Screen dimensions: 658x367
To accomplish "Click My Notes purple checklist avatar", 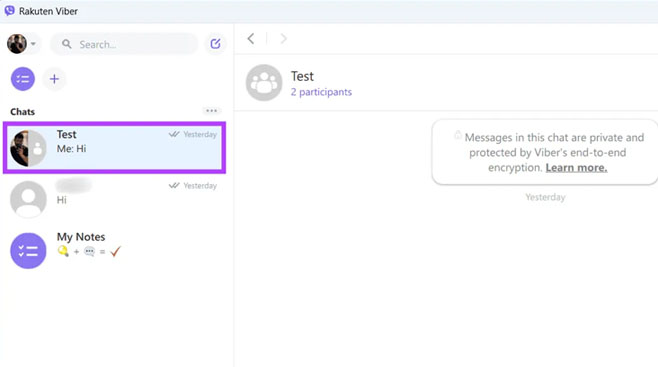I will pos(28,251).
